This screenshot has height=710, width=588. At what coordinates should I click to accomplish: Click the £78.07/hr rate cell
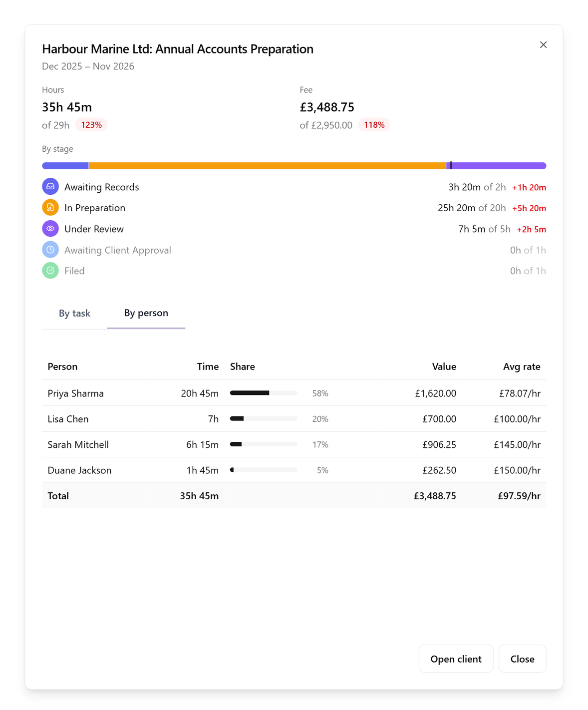click(x=520, y=393)
